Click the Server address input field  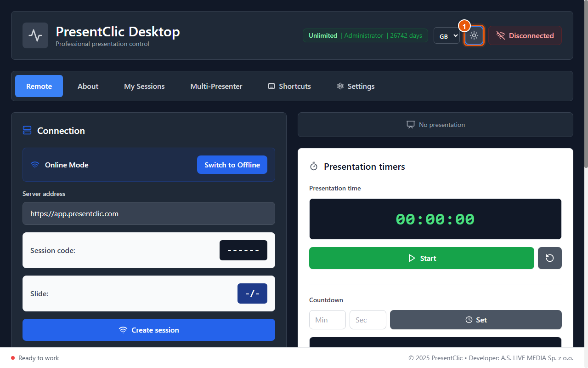(149, 213)
